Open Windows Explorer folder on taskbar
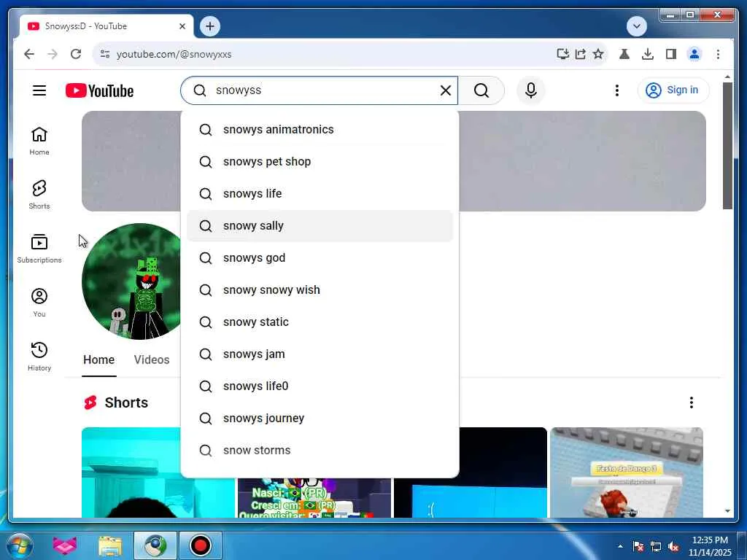This screenshot has width=747, height=560. point(110,545)
